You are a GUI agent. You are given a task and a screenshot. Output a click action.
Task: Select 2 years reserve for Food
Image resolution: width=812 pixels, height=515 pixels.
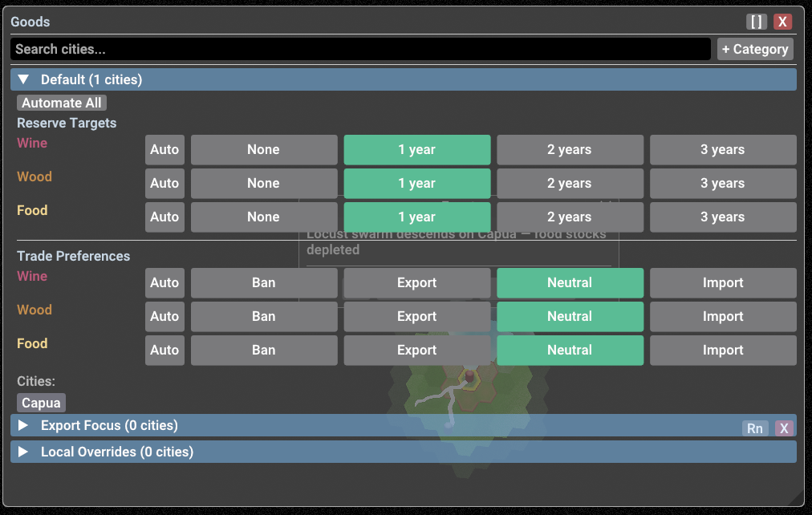[x=570, y=217]
